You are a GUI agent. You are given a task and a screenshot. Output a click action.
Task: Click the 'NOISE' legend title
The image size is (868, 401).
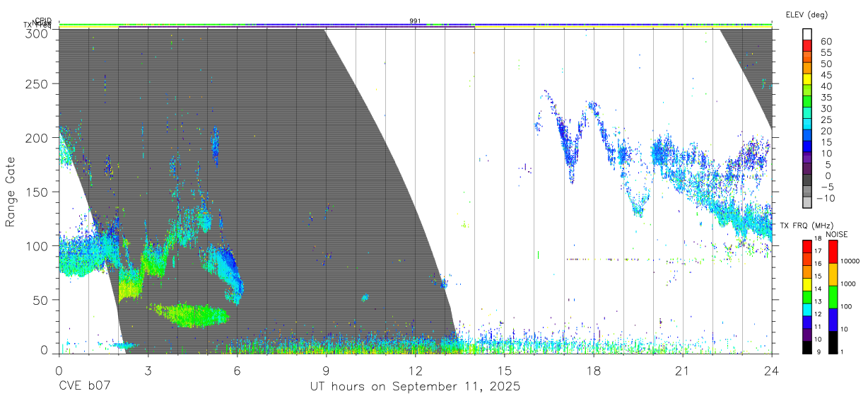point(836,234)
